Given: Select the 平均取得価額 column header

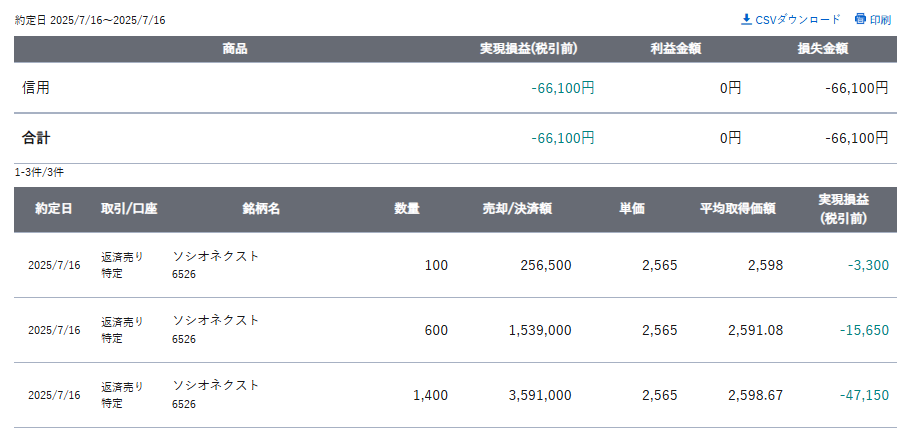Looking at the screenshot, I should pos(738,209).
